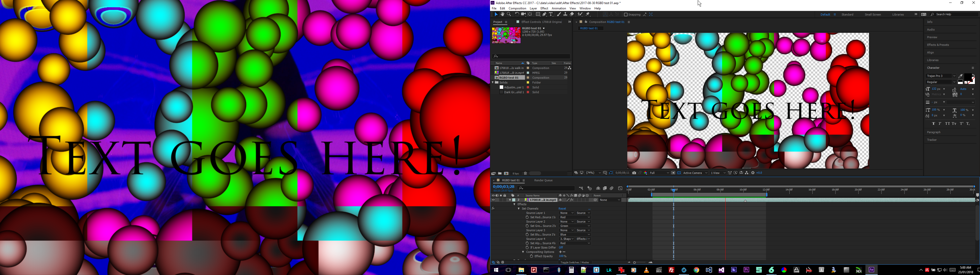The width and height of the screenshot is (980, 275).
Task: Select the Clone Stamp tool
Action: click(565, 15)
